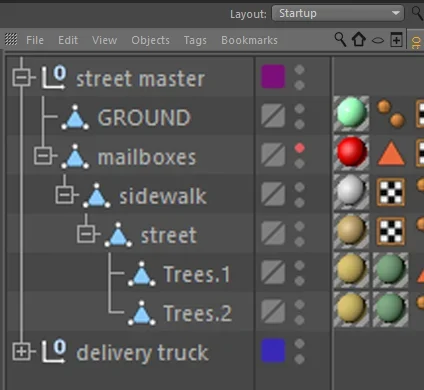Collapse the street master hierarchy
Image resolution: width=424 pixels, height=390 pixels.
click(21, 78)
